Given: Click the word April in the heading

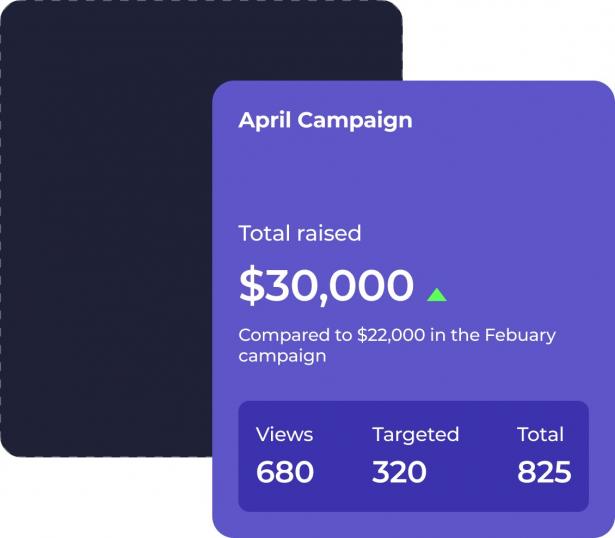Looking at the screenshot, I should click(x=265, y=120).
